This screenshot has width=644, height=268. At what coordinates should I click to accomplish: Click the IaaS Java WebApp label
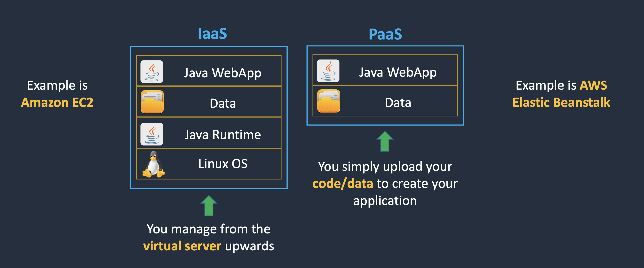pos(222,73)
